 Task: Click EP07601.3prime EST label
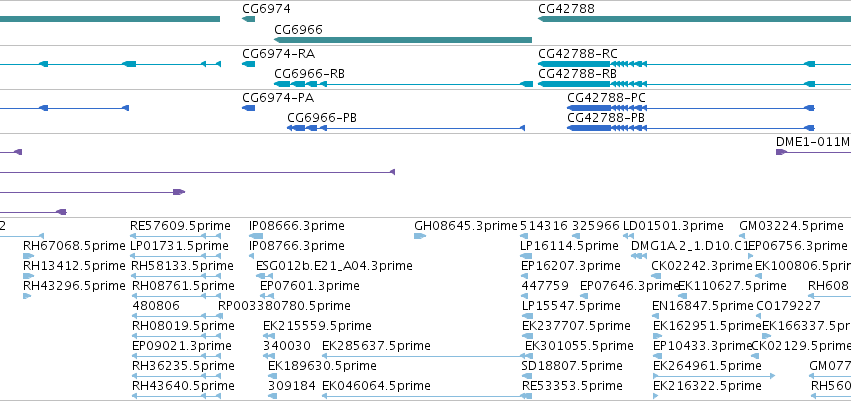pyautogui.click(x=309, y=285)
